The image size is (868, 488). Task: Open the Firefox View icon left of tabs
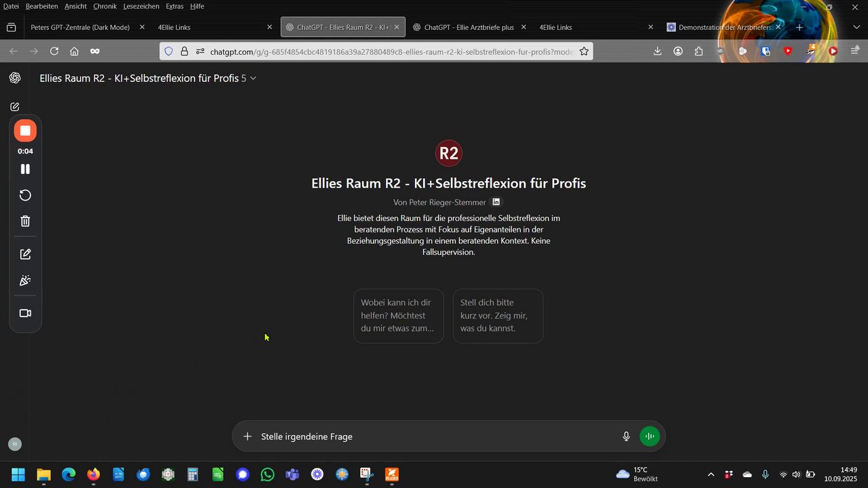[x=11, y=27]
